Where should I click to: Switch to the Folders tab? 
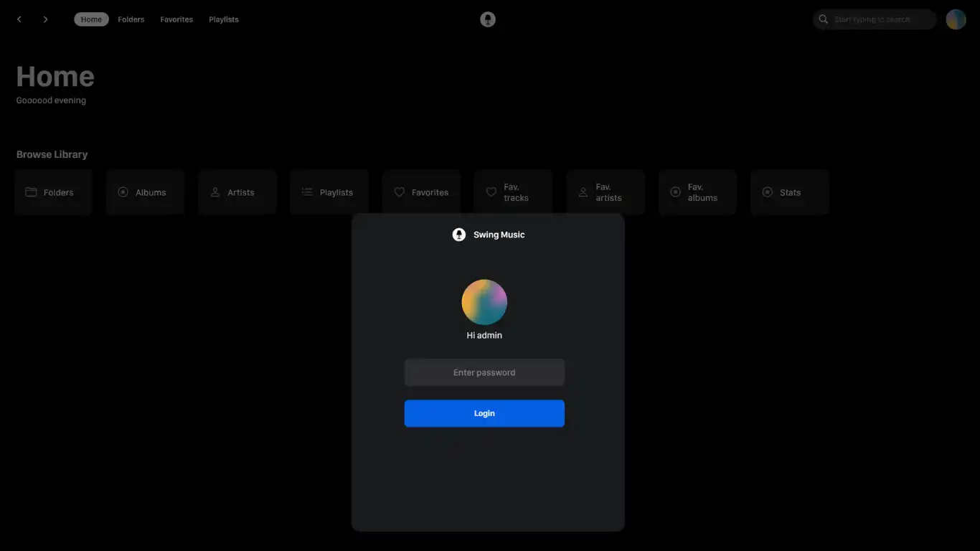(131, 19)
